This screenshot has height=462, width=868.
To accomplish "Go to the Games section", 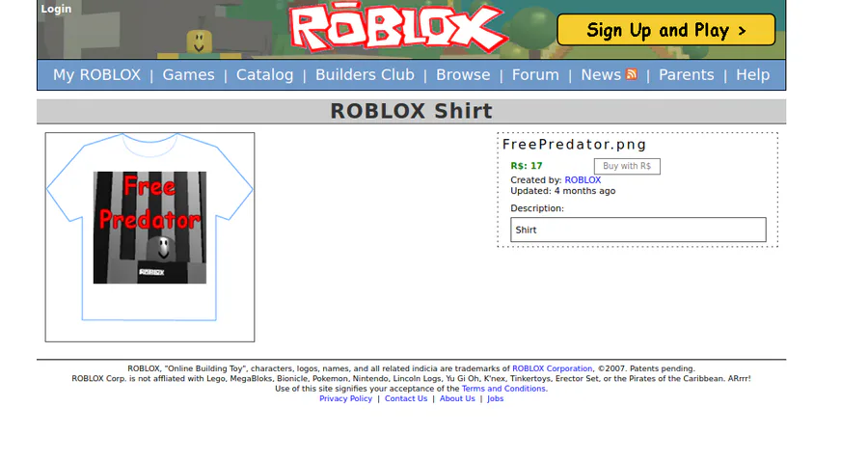I will tap(188, 74).
